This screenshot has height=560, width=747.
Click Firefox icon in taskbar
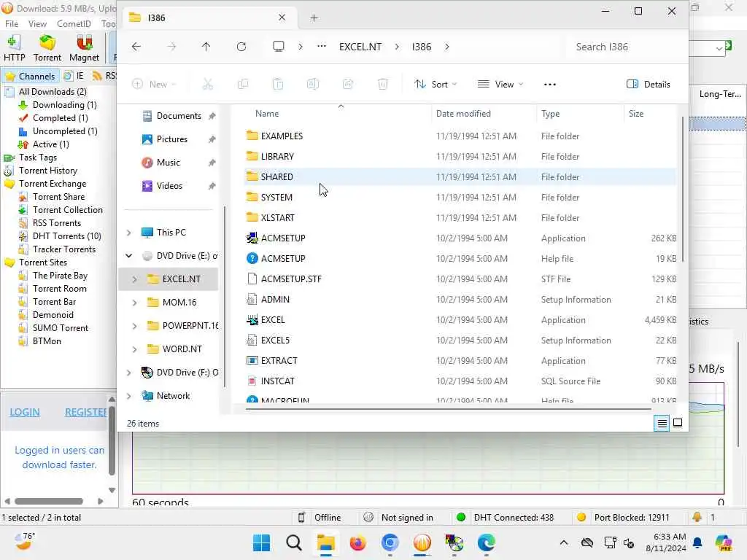pos(357,542)
